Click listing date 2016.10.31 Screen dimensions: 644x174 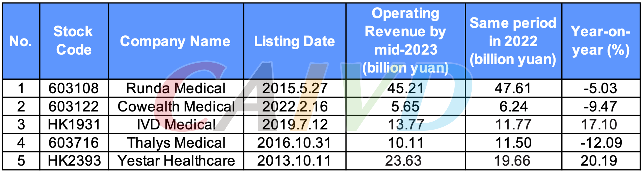pyautogui.click(x=294, y=143)
